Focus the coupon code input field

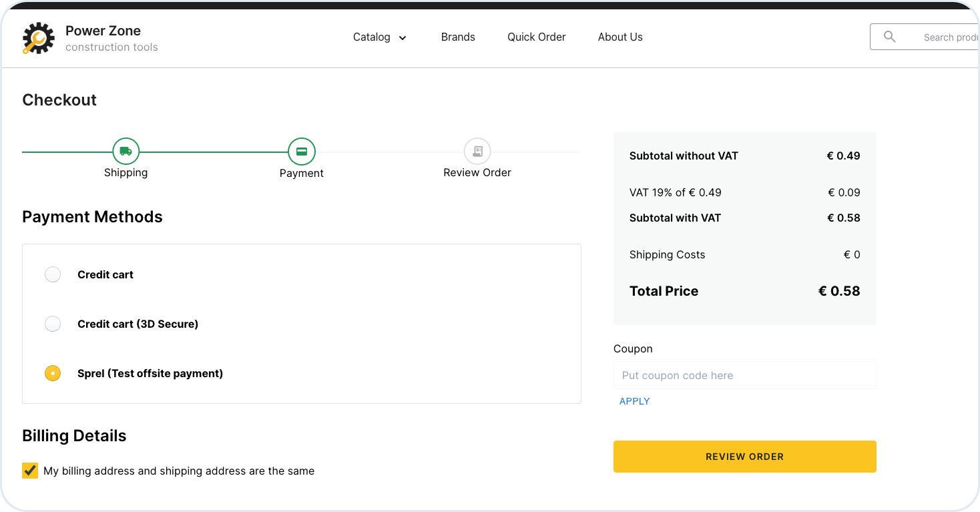[744, 375]
